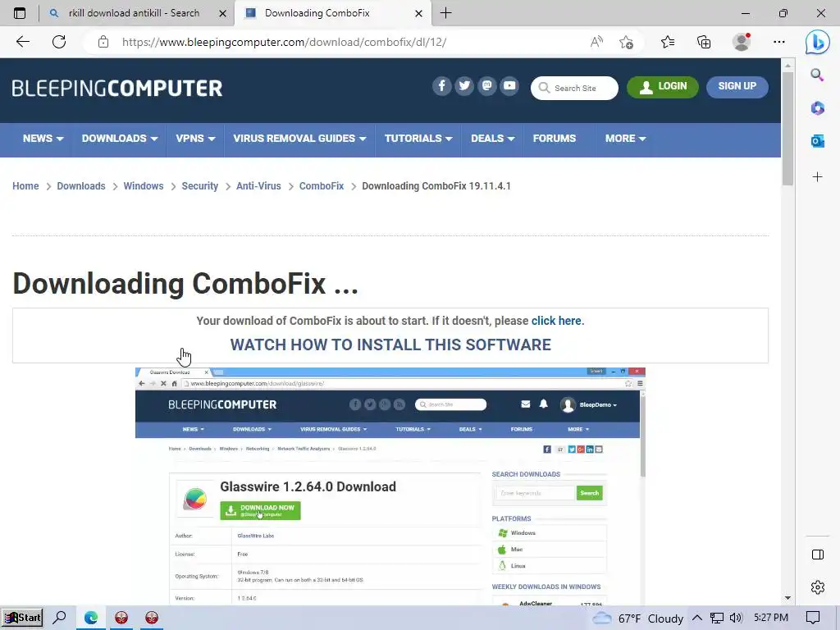
Task: Click the scrollbar down arrow
Action: (787, 598)
